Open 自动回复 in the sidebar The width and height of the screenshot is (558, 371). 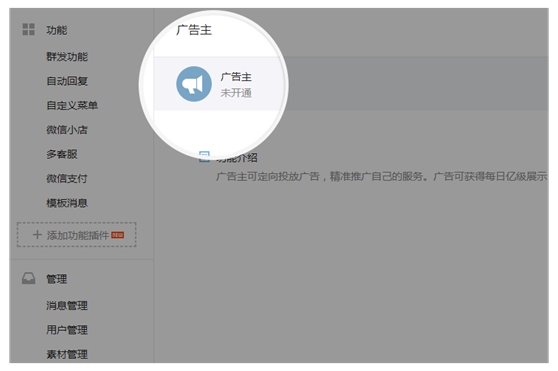click(67, 81)
